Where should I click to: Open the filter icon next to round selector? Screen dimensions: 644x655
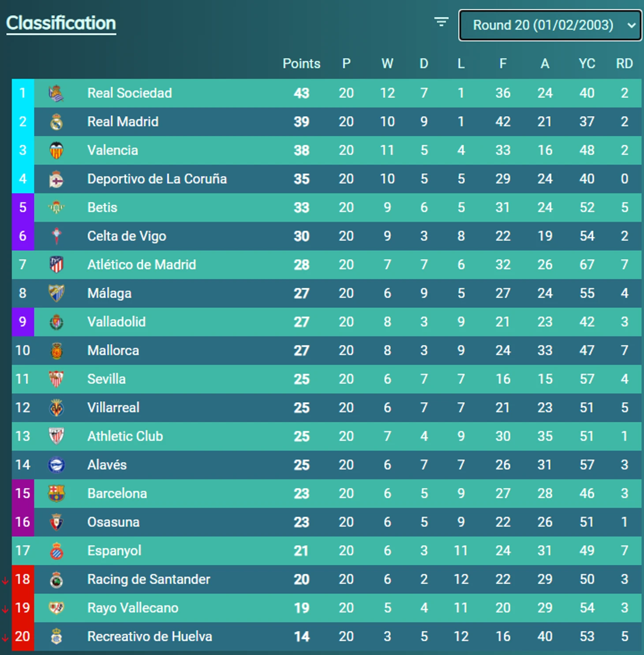(441, 22)
